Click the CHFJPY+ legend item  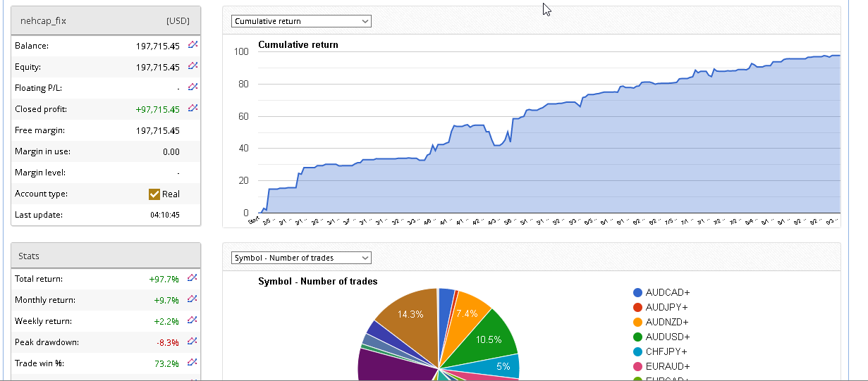point(667,351)
